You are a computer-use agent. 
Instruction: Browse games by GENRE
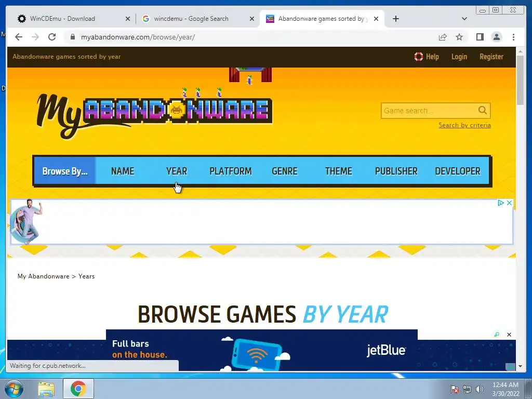tap(284, 171)
